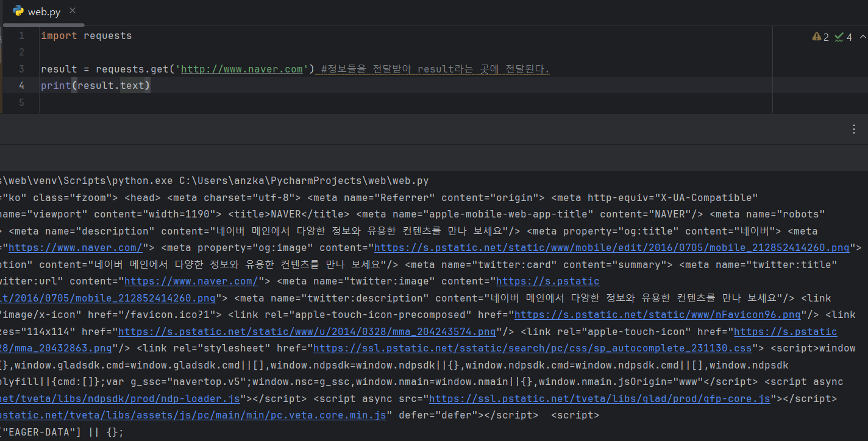This screenshot has height=441, width=868.
Task: Click line number 3 in the gutter
Action: click(x=21, y=69)
